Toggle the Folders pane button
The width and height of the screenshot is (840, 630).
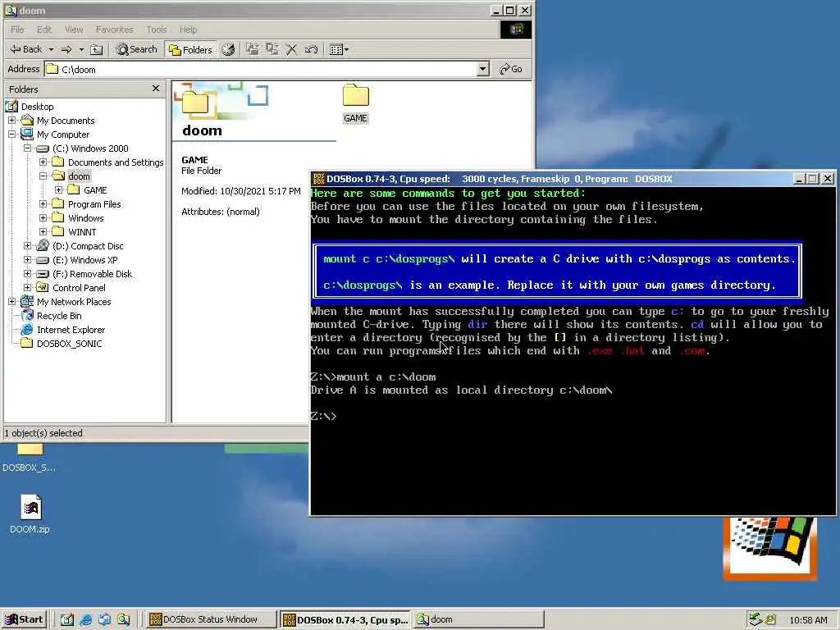point(190,49)
